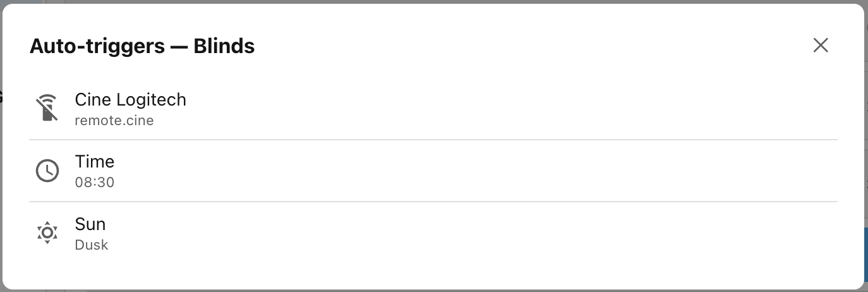Open the Time trigger entry
The height and width of the screenshot is (292, 868).
pos(433,171)
